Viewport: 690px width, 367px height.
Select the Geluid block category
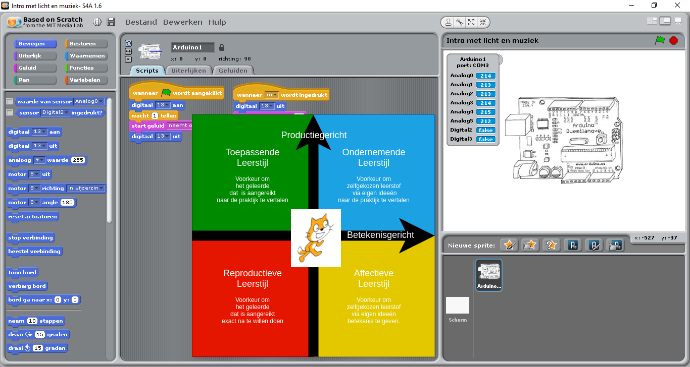(x=35, y=68)
